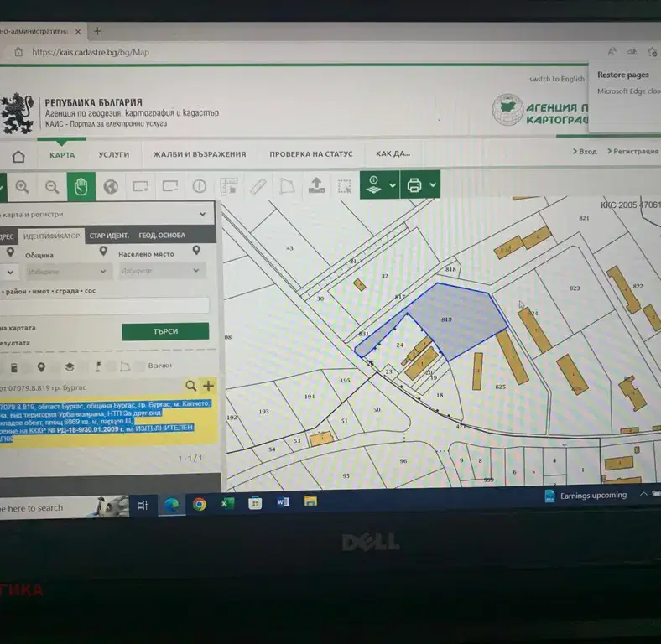Open the small dropdown left of Община
661x644 pixels.
(x=9, y=273)
